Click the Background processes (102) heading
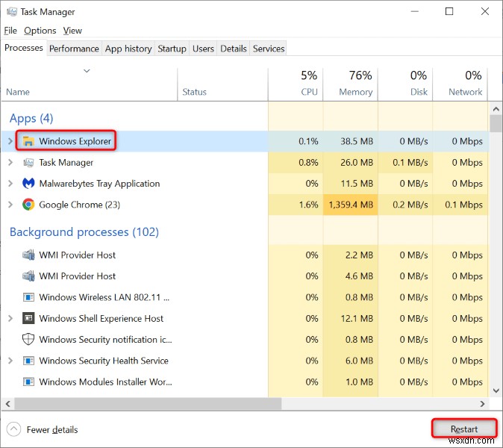The width and height of the screenshot is (503, 448). tap(84, 232)
